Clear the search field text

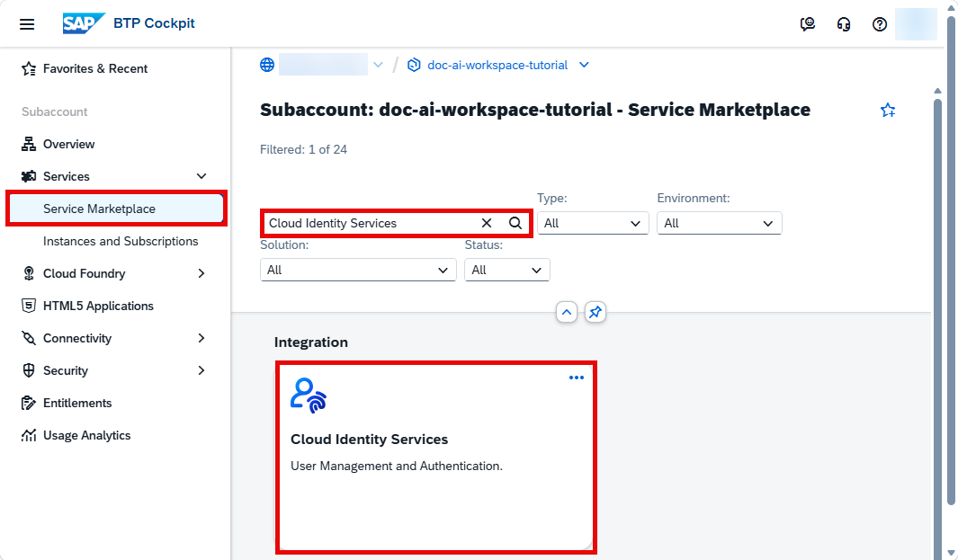[x=487, y=223]
